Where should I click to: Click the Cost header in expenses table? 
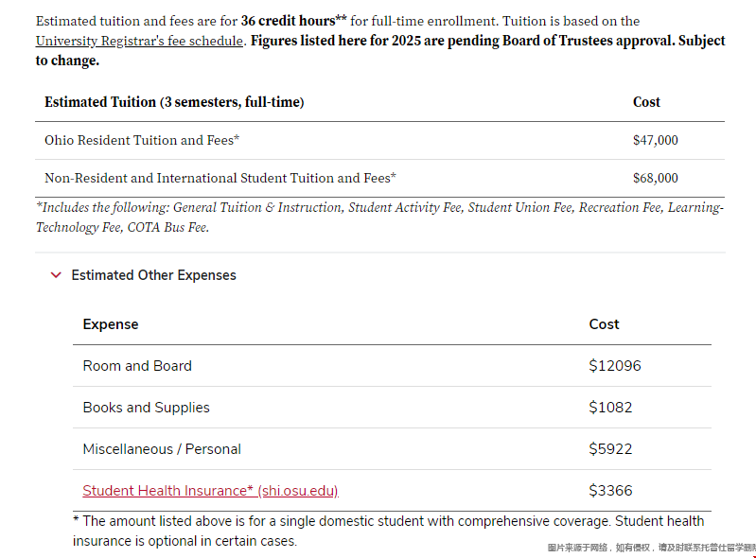[604, 324]
